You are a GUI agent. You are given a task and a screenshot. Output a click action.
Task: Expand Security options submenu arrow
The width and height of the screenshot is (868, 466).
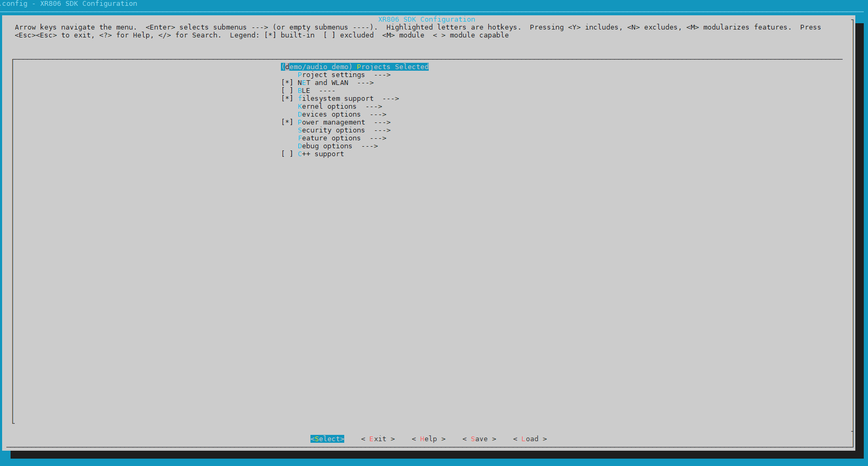tap(382, 130)
